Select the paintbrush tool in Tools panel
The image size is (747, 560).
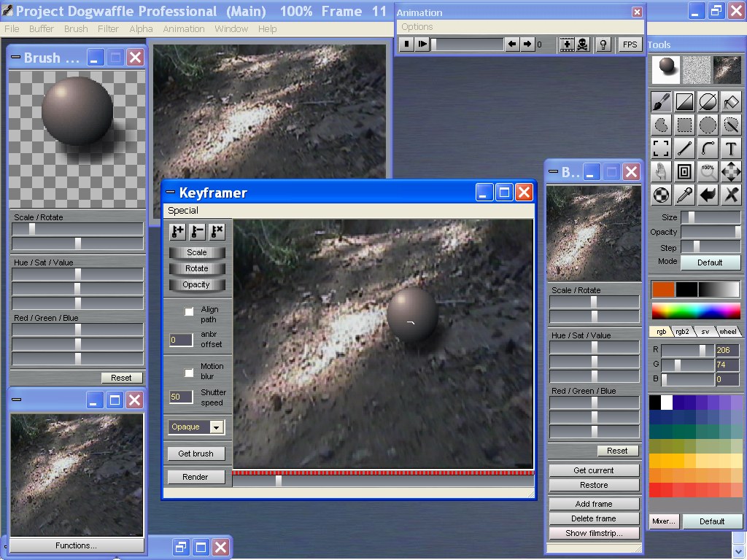661,102
